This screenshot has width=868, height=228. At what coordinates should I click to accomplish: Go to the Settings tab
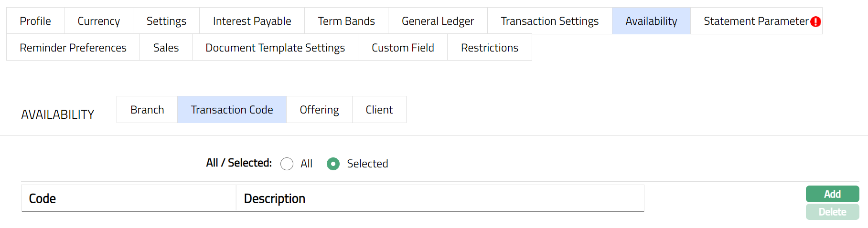coord(166,21)
